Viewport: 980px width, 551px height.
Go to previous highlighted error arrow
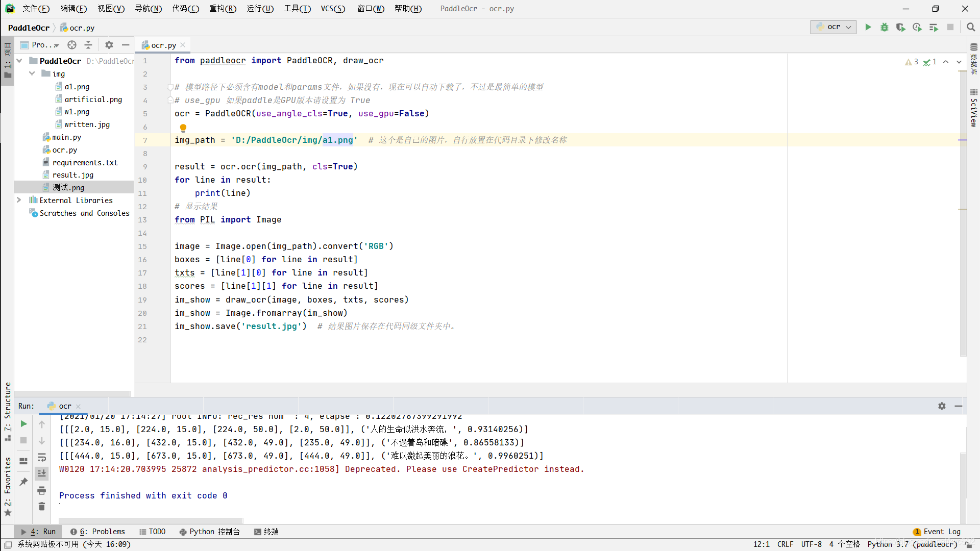pos(946,62)
